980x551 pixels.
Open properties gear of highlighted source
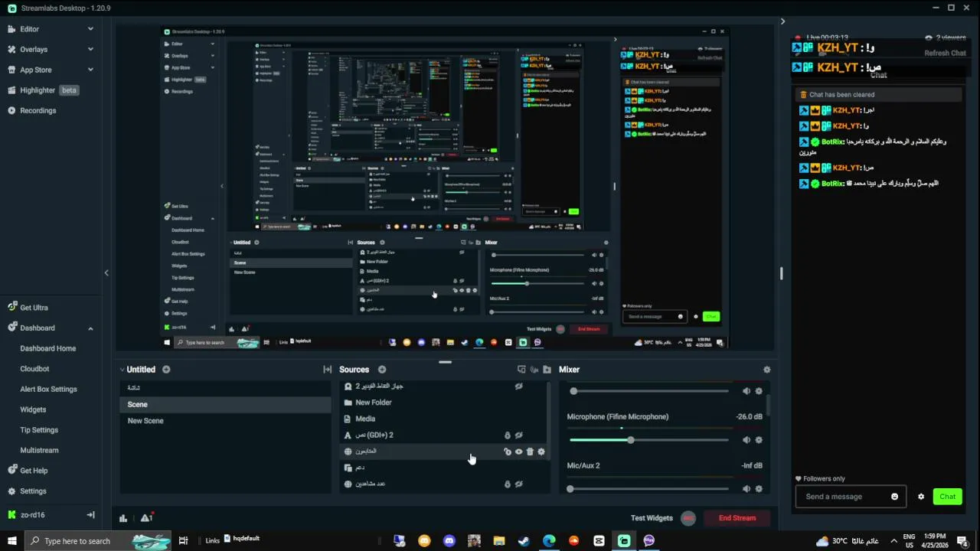[x=541, y=452]
